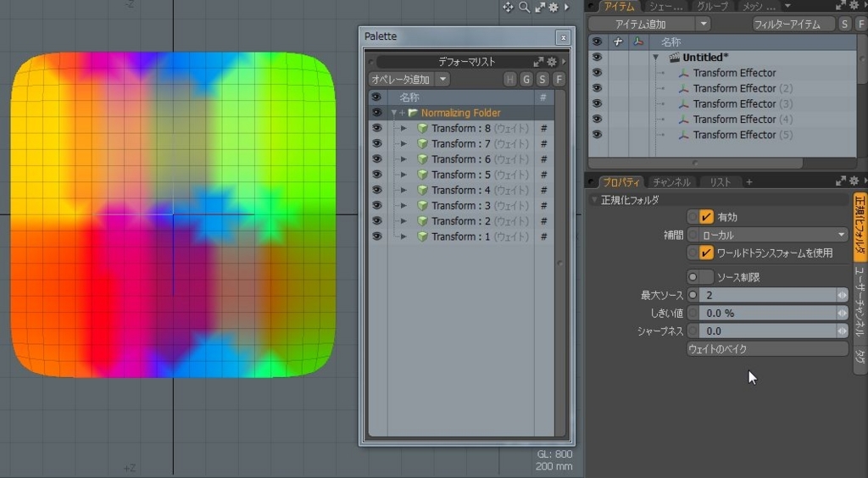The height and width of the screenshot is (478, 868).
Task: Open the オペレータ追加 dropdown arrow
Action: coord(442,79)
